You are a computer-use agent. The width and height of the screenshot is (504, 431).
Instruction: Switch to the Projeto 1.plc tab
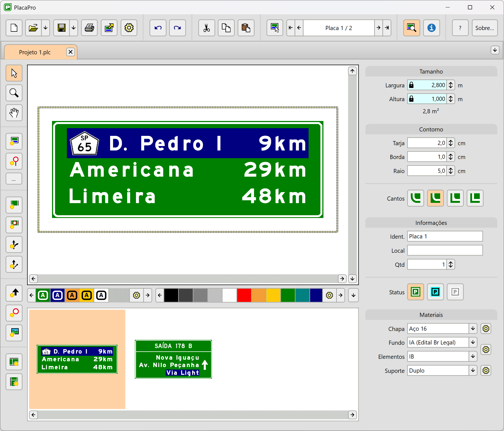[35, 52]
